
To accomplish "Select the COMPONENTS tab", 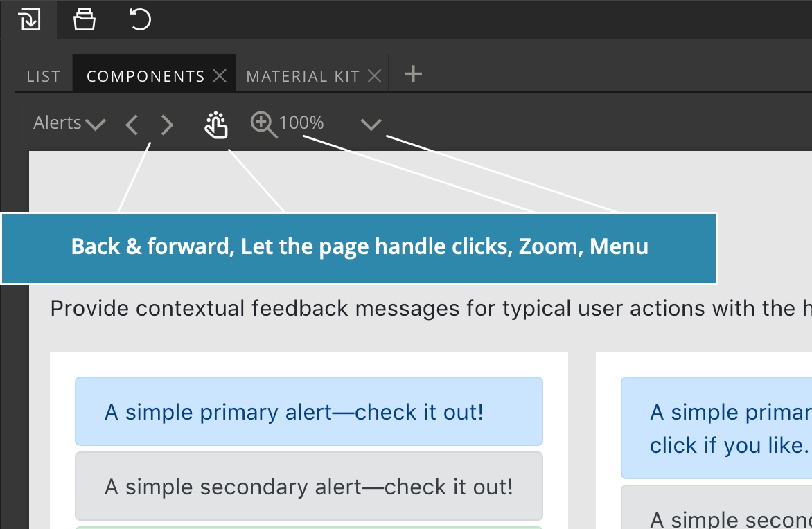I will [x=145, y=76].
